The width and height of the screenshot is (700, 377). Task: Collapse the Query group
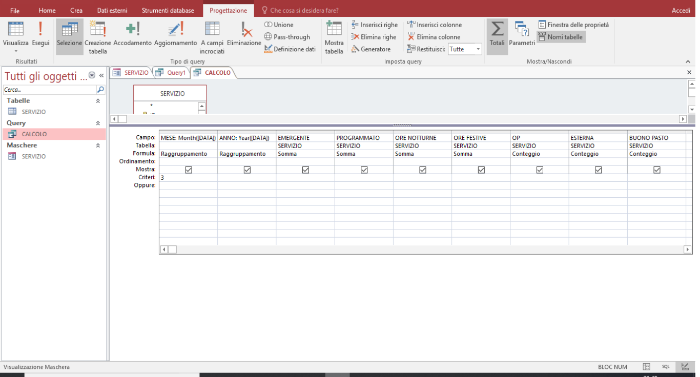[x=98, y=123]
